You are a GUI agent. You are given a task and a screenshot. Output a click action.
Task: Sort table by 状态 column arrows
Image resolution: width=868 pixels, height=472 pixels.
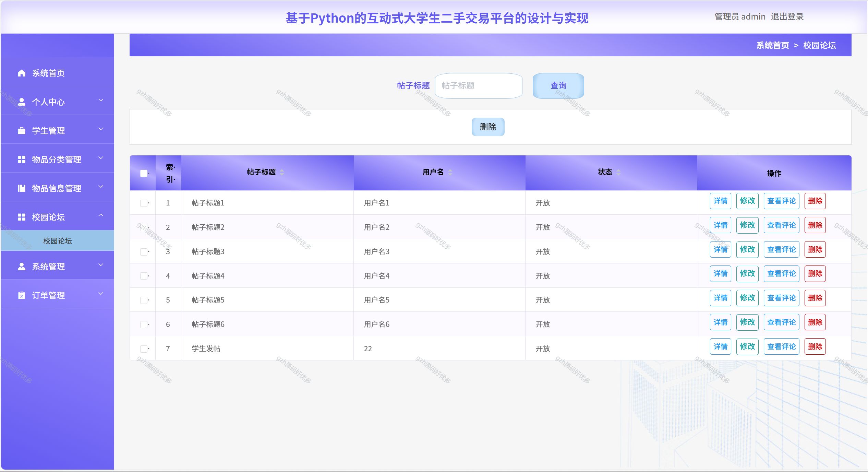tap(618, 172)
